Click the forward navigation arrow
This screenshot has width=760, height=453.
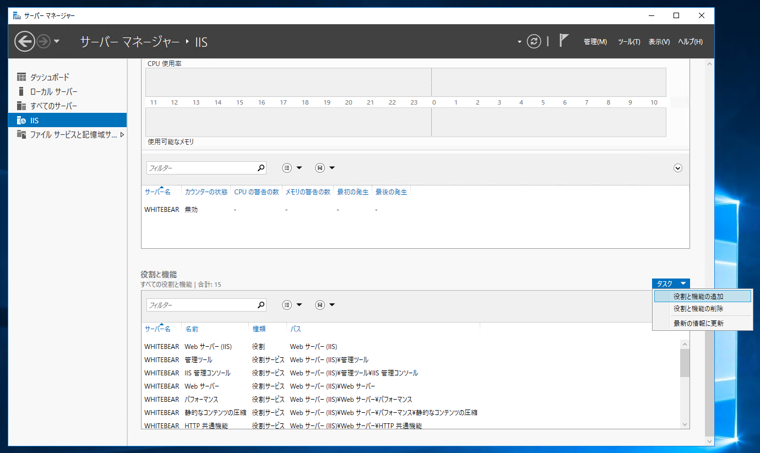click(x=44, y=41)
